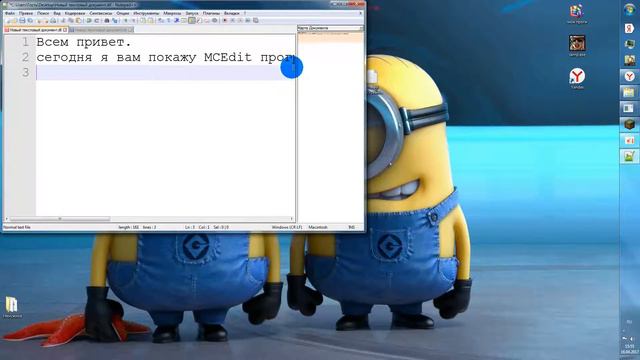Click the Save toolbar icon
Image resolution: width=640 pixels, height=360 pixels.
[22, 20]
